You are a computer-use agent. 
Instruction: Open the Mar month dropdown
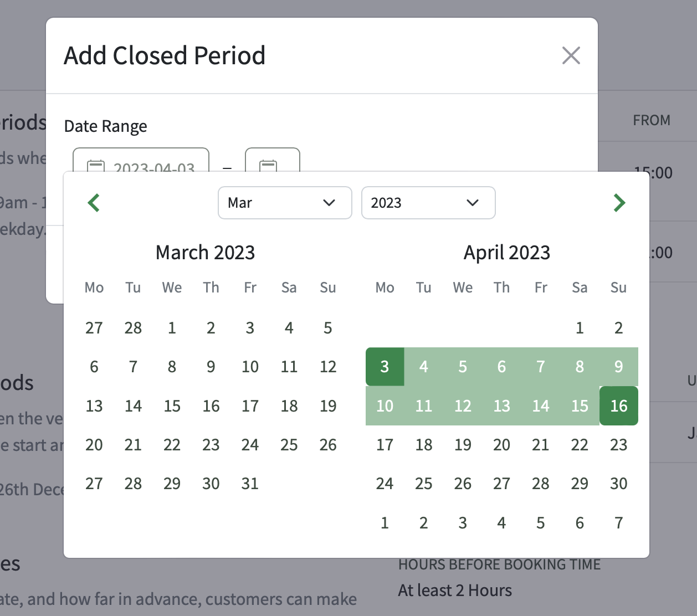285,203
